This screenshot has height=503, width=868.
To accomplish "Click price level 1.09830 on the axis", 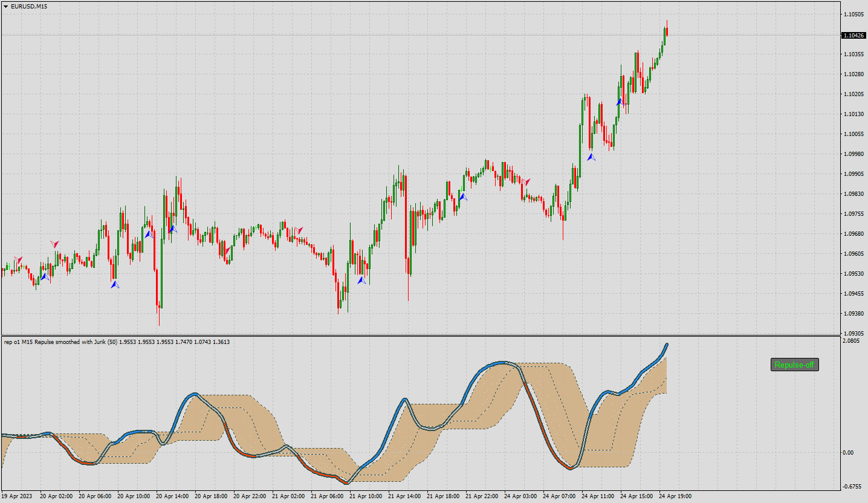I will tap(853, 194).
